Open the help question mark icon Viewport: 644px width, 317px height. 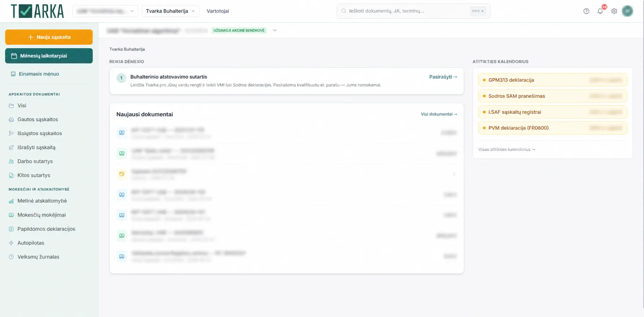point(586,11)
